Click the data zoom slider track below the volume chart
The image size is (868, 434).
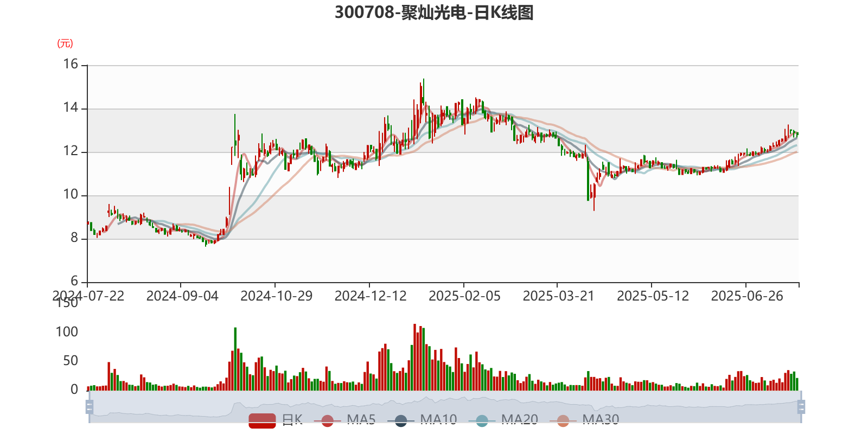pos(445,407)
